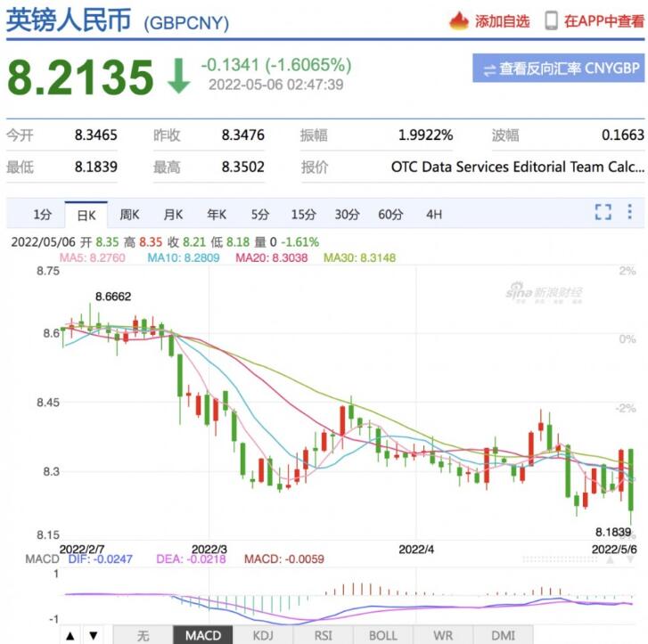This screenshot has width=648, height=644.
Task: Open the 周K weekly chart tab
Action: pyautogui.click(x=130, y=214)
